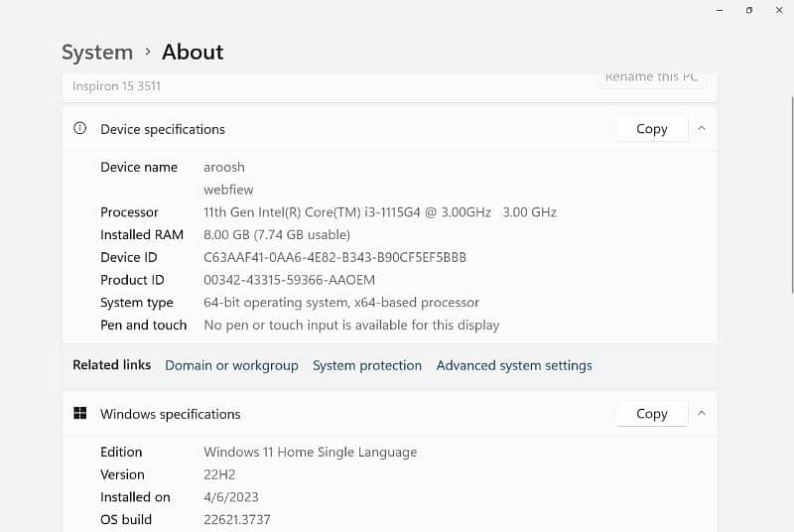This screenshot has height=532, width=794.
Task: Collapse the Windows specifications section
Action: point(701,414)
